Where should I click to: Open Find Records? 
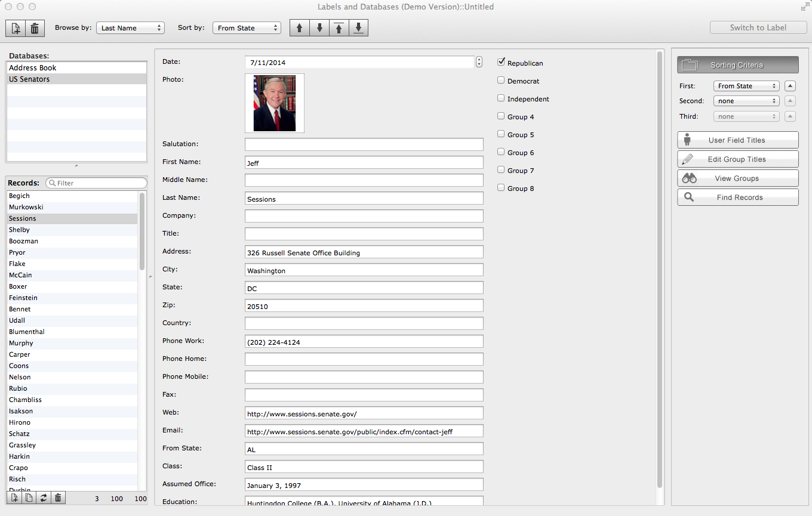point(737,197)
